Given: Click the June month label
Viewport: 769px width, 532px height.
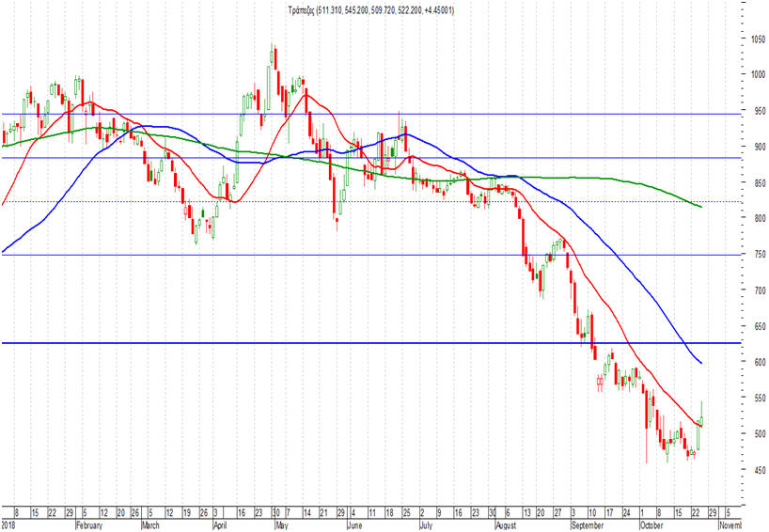Looking at the screenshot, I should [x=354, y=525].
